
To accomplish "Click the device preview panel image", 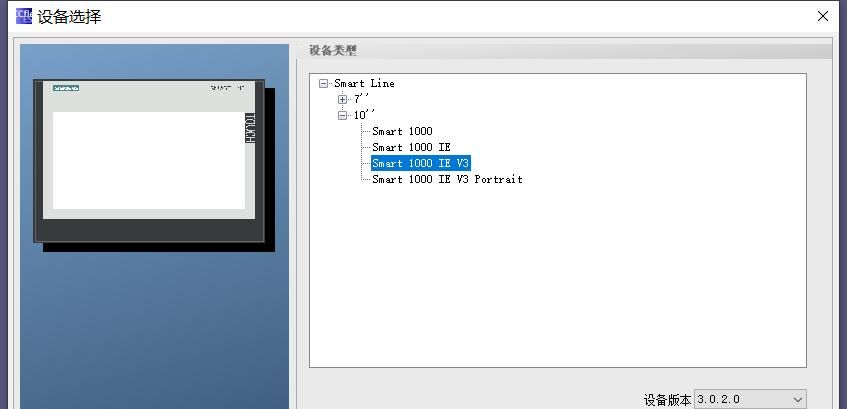I will point(154,165).
